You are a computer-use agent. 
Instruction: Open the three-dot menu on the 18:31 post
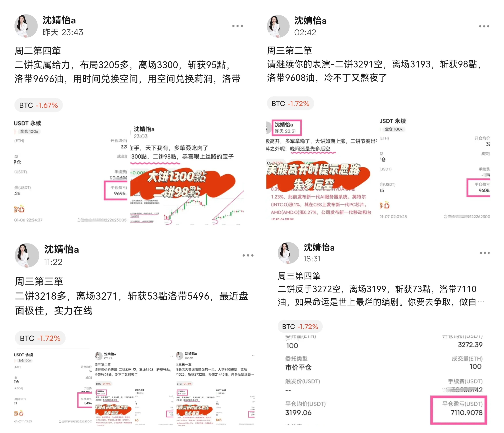(x=485, y=253)
